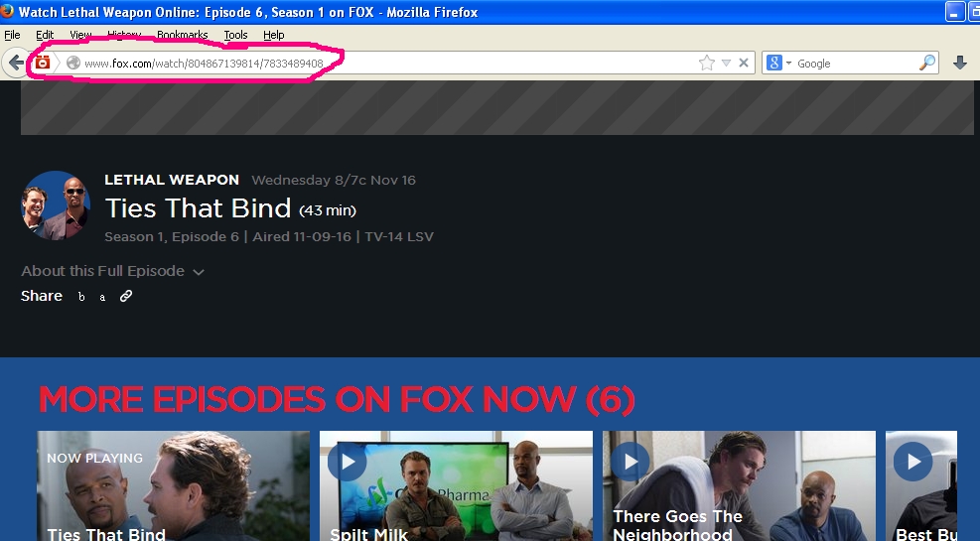Click the browser Back arrow button
The image size is (980, 541).
point(16,63)
